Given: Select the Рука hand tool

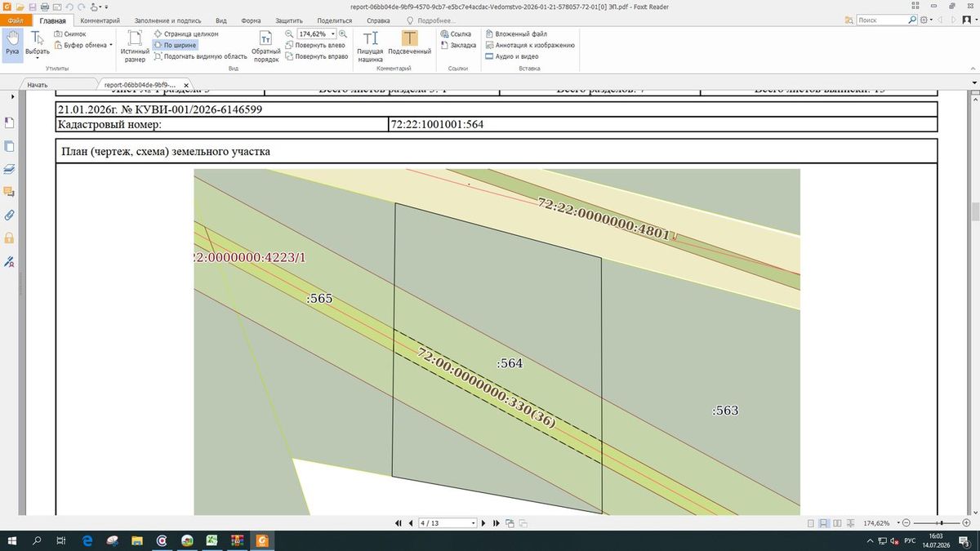Looking at the screenshot, I should 12,44.
